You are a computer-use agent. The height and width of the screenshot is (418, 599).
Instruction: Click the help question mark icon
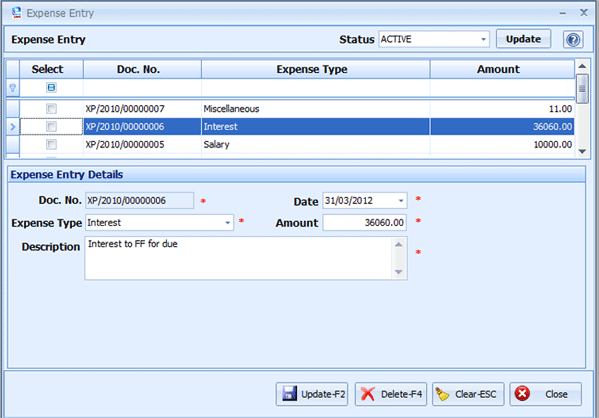(573, 39)
